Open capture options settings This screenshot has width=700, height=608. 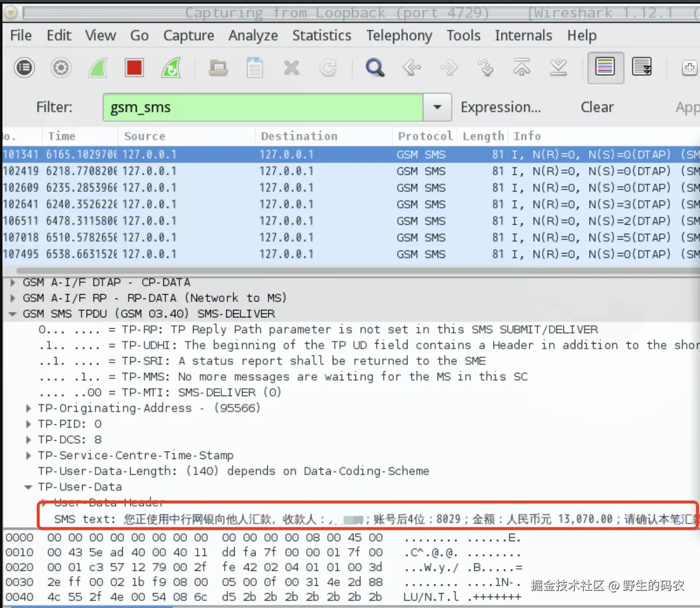click(x=60, y=68)
